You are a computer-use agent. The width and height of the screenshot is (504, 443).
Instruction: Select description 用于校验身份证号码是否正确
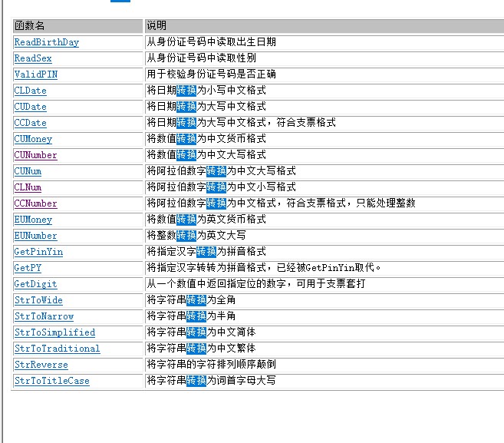[212, 74]
